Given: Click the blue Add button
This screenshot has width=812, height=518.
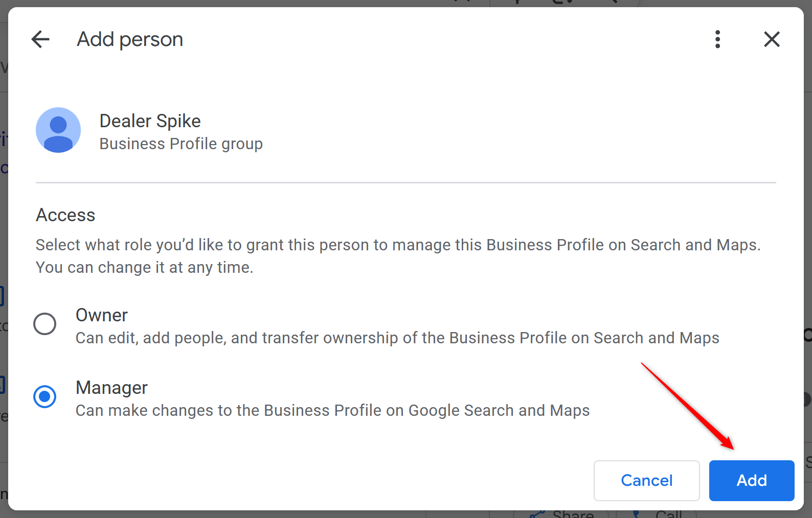Looking at the screenshot, I should [751, 480].
